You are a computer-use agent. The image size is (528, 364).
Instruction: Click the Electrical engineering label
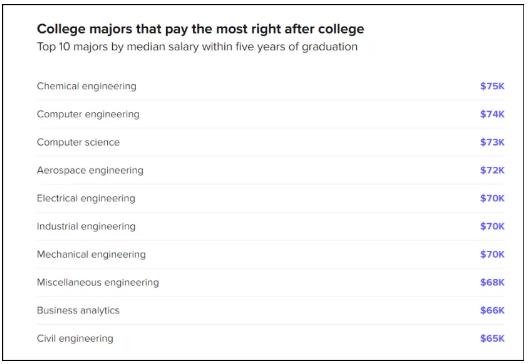pyautogui.click(x=86, y=198)
